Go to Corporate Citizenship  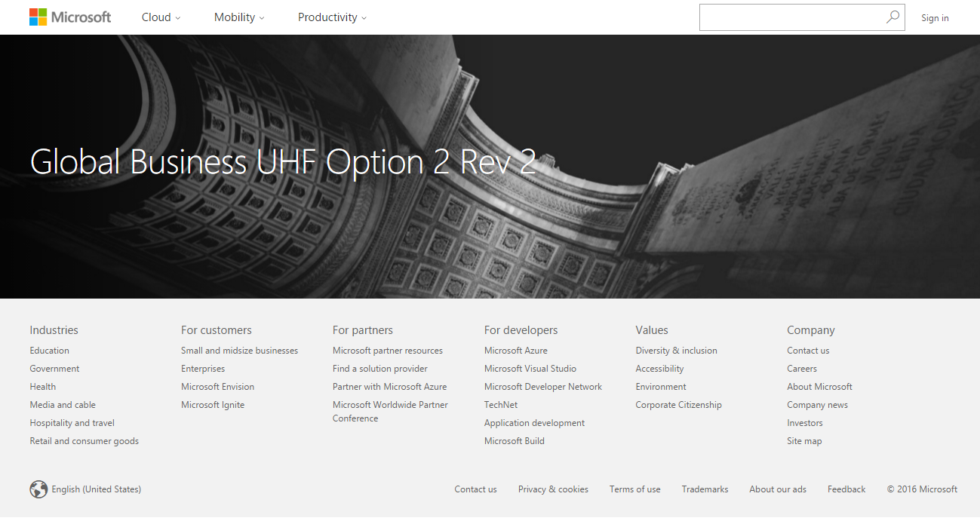pyautogui.click(x=679, y=405)
